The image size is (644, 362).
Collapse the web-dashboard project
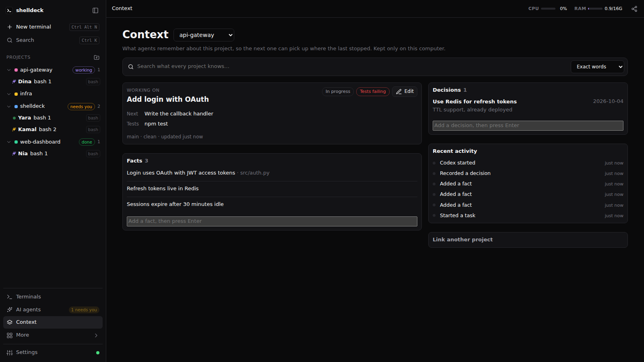(9, 142)
